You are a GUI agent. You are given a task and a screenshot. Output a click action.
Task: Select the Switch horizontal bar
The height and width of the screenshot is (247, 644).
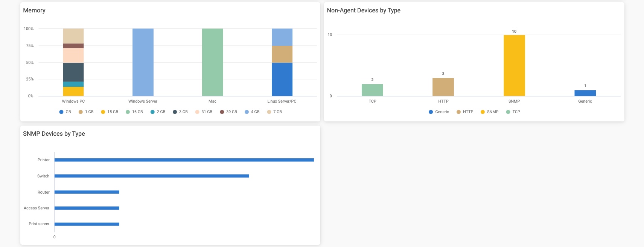[152, 176]
